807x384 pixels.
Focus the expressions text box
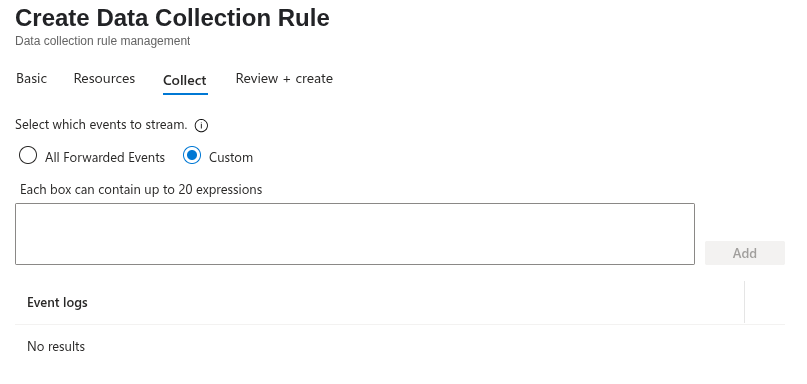[355, 234]
